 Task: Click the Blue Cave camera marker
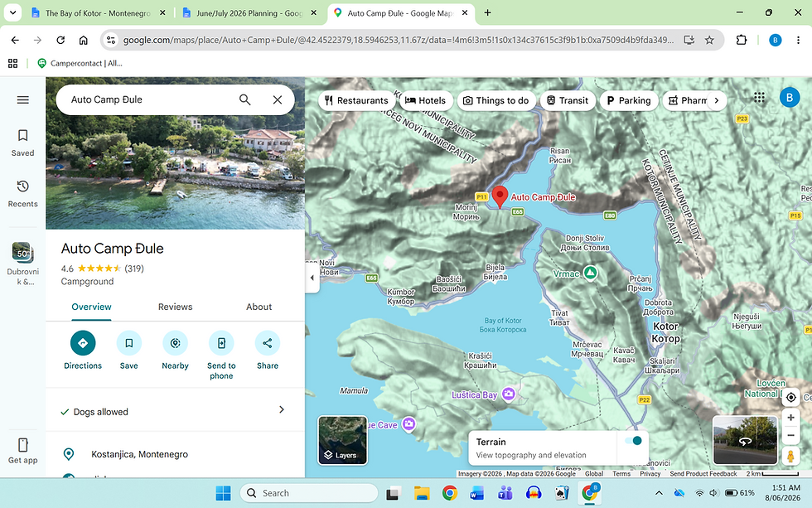408,424
